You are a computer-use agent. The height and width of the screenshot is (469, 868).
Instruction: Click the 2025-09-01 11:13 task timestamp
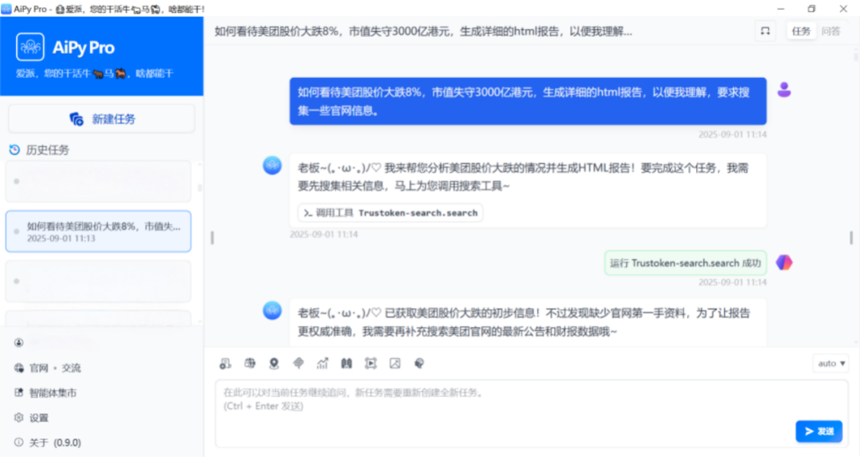pos(61,239)
